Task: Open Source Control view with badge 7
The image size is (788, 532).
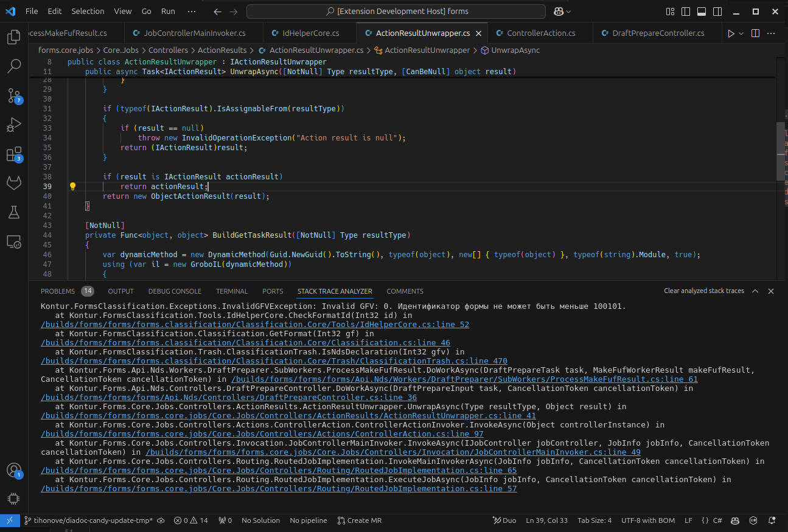Action: (13, 95)
